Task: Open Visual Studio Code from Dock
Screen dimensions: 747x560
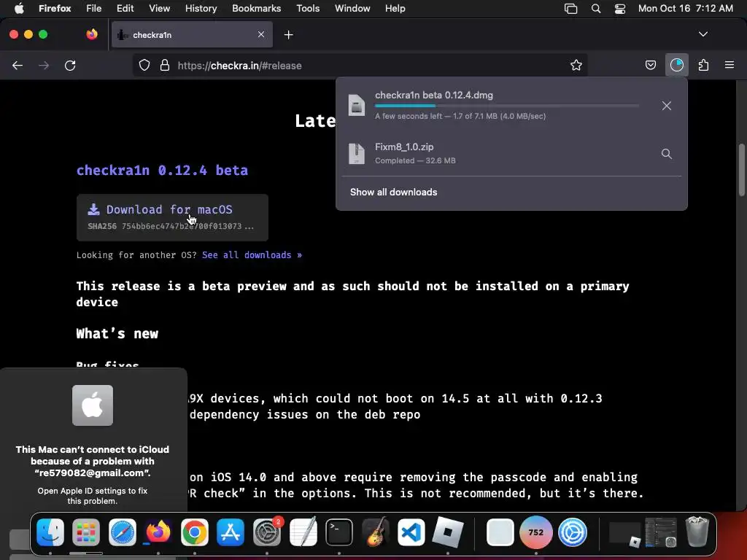Action: pos(411,532)
